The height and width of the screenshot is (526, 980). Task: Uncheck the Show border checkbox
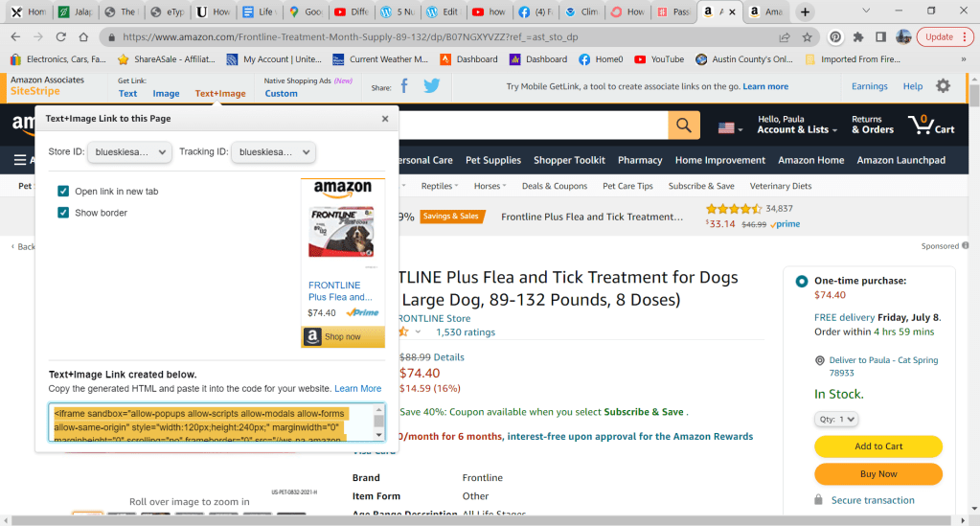[x=63, y=213]
